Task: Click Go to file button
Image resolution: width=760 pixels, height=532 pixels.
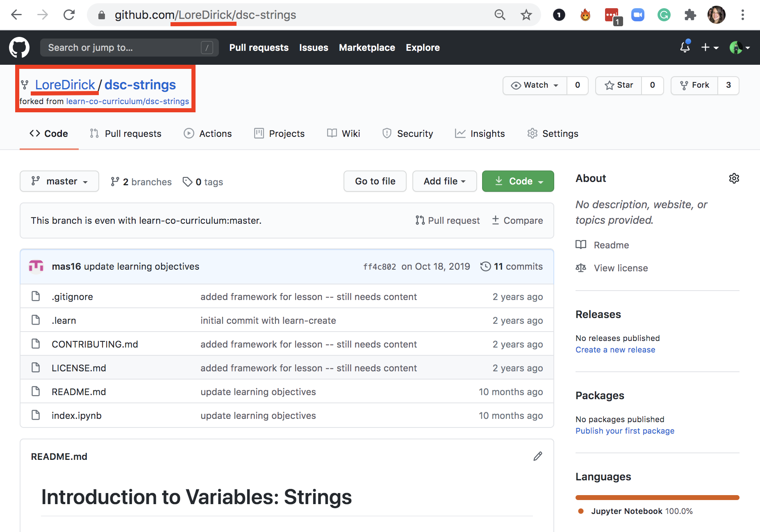Action: tap(375, 181)
